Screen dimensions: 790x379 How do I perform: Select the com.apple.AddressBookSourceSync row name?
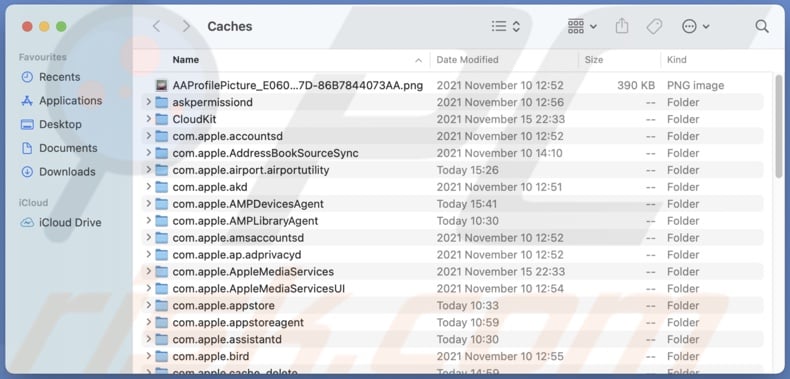click(x=266, y=153)
